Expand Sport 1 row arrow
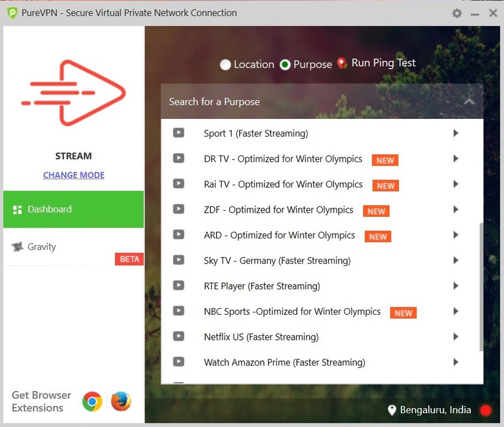Screen dimensions: 504x427 455,133
